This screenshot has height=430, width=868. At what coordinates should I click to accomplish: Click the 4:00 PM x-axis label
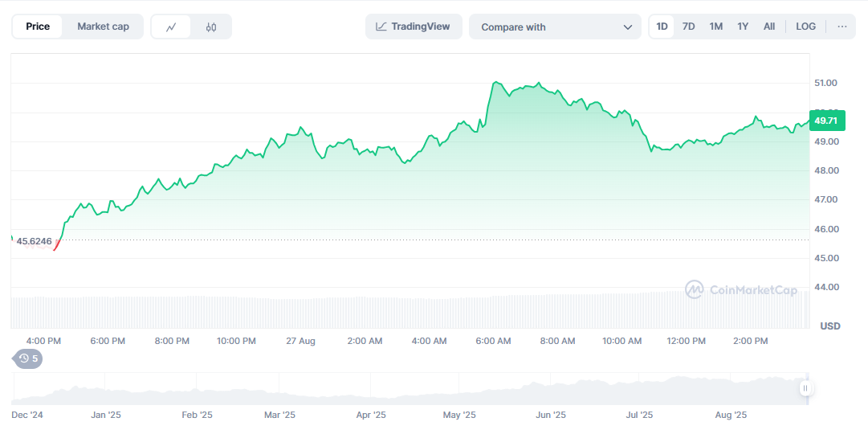click(43, 342)
